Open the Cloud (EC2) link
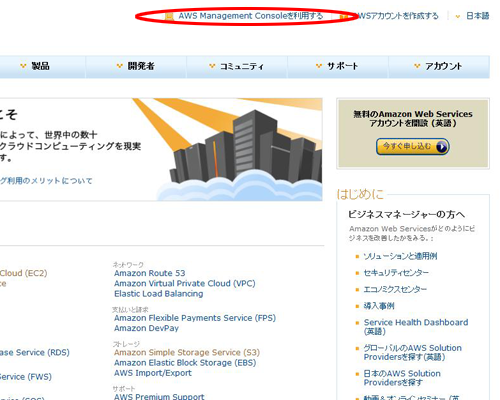The height and width of the screenshot is (400, 500). click(23, 273)
